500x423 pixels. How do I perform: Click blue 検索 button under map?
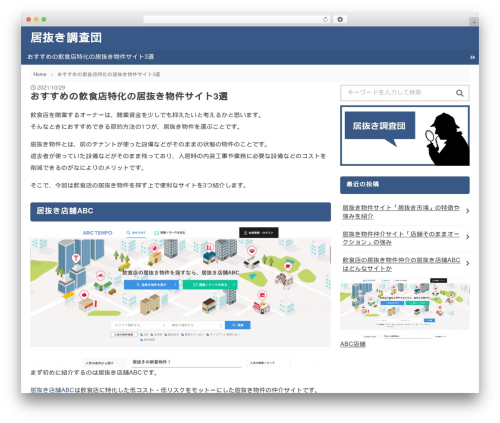tap(238, 325)
